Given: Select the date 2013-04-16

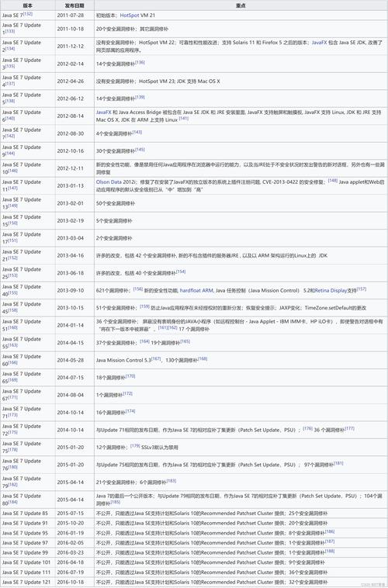Looking at the screenshot, I should click(x=70, y=256).
